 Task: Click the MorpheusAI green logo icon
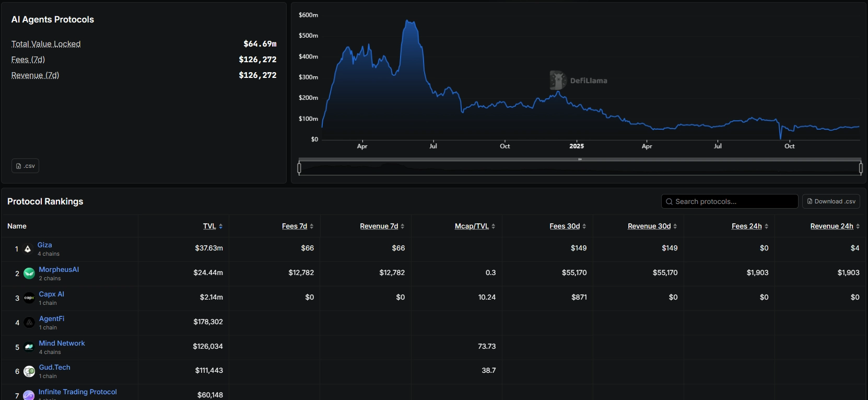pyautogui.click(x=29, y=273)
